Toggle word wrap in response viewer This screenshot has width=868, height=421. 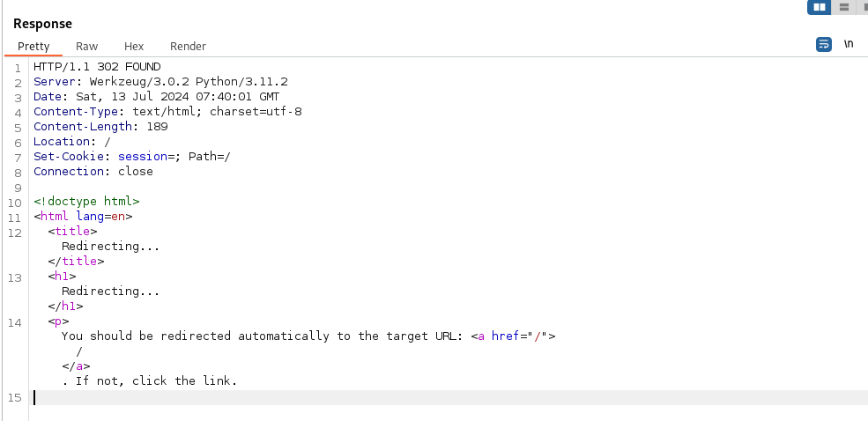[x=824, y=44]
